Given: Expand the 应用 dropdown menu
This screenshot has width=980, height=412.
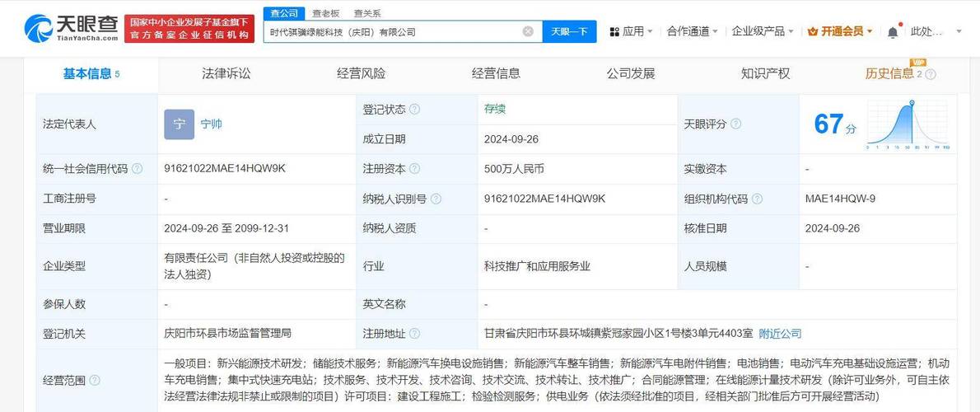Looking at the screenshot, I should 650,31.
